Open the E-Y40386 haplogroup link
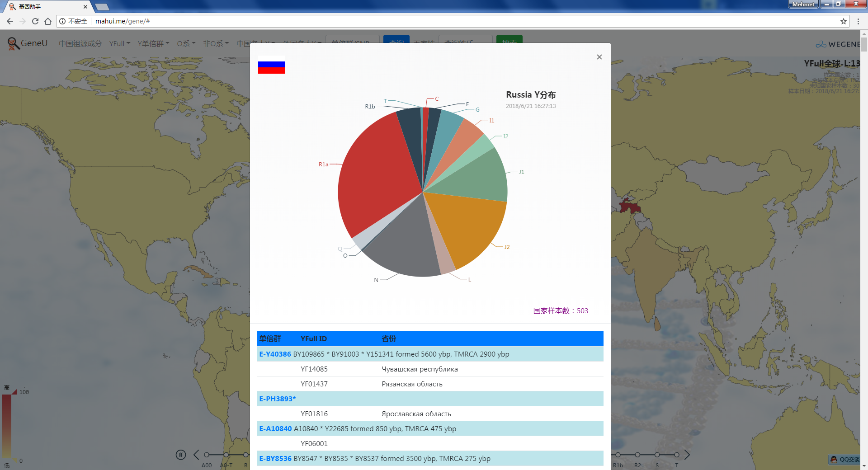This screenshot has width=868, height=470. [275, 354]
